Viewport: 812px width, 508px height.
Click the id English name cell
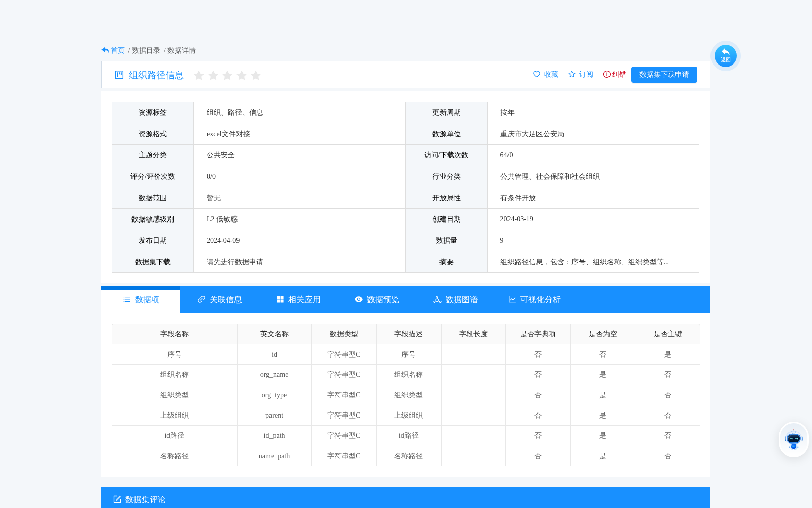click(x=275, y=355)
